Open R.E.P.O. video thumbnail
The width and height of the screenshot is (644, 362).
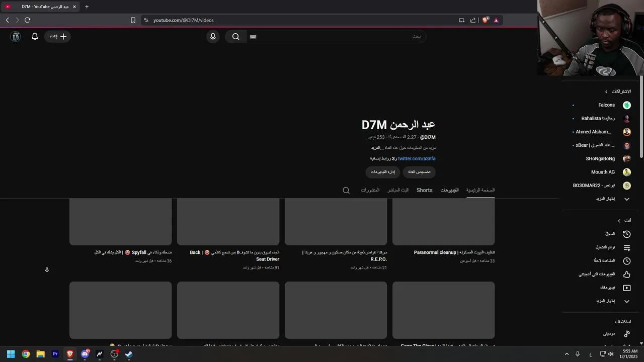pyautogui.click(x=336, y=222)
